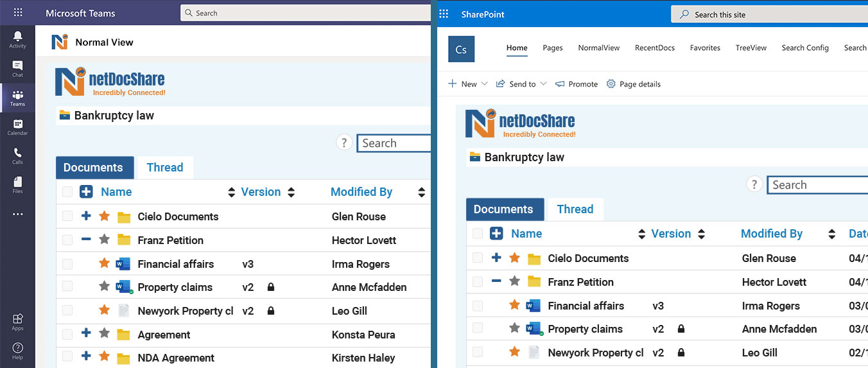Open NormalView in SharePoint navigation
868x368 pixels.
[x=599, y=48]
